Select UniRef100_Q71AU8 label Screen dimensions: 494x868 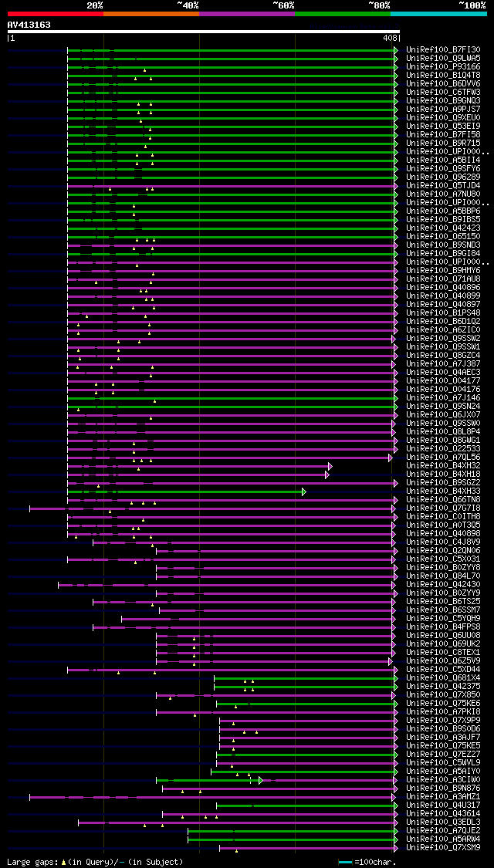(443, 279)
